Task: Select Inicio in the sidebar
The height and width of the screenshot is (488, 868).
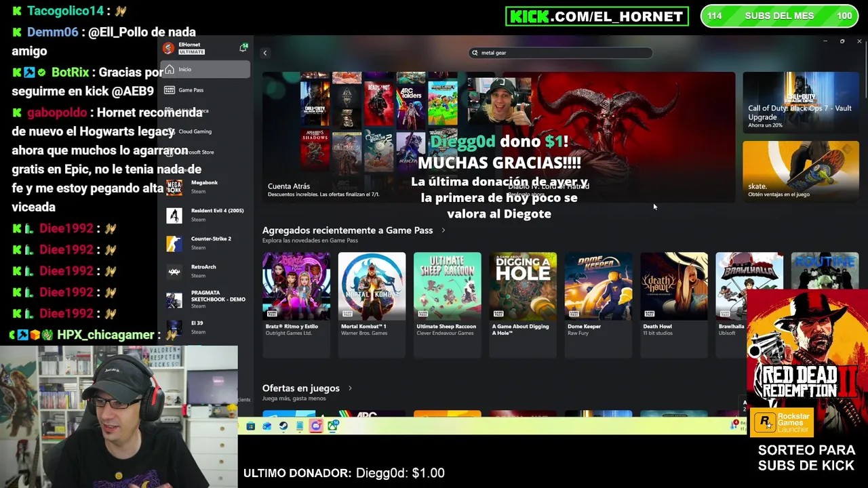Action: (x=205, y=69)
